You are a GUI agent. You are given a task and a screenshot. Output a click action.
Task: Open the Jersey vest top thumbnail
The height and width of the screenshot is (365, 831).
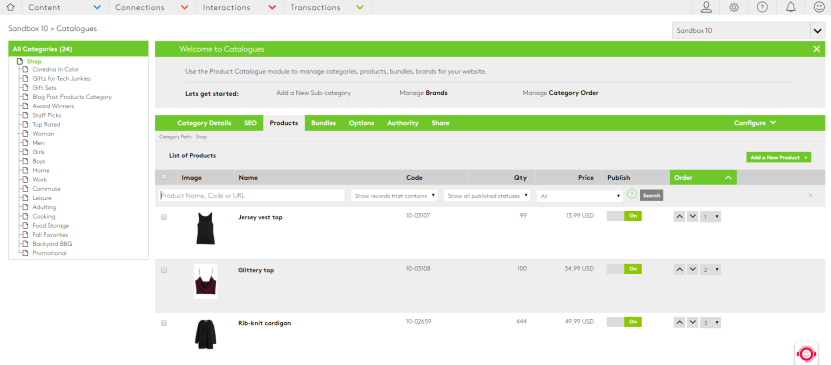[205, 228]
